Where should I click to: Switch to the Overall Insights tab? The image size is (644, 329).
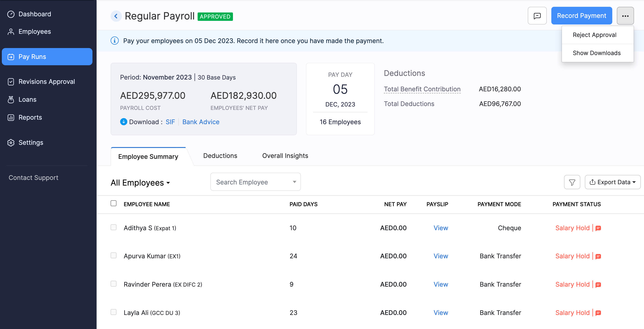point(285,155)
